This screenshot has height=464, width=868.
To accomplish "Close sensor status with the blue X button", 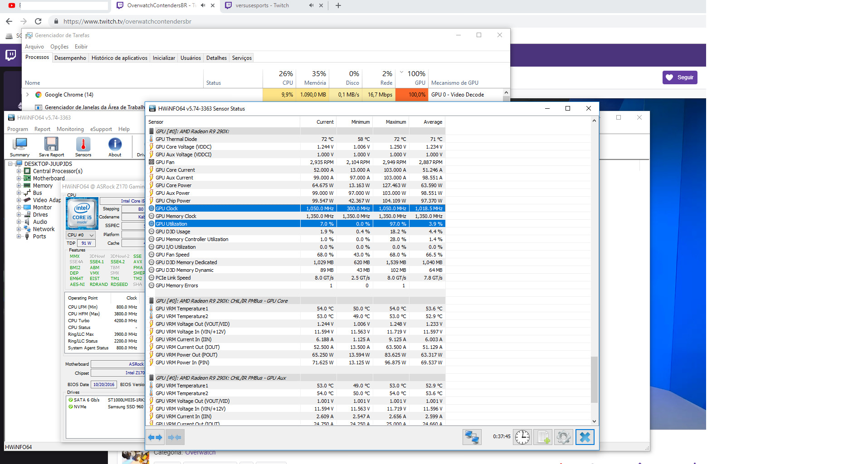I will pyautogui.click(x=585, y=437).
